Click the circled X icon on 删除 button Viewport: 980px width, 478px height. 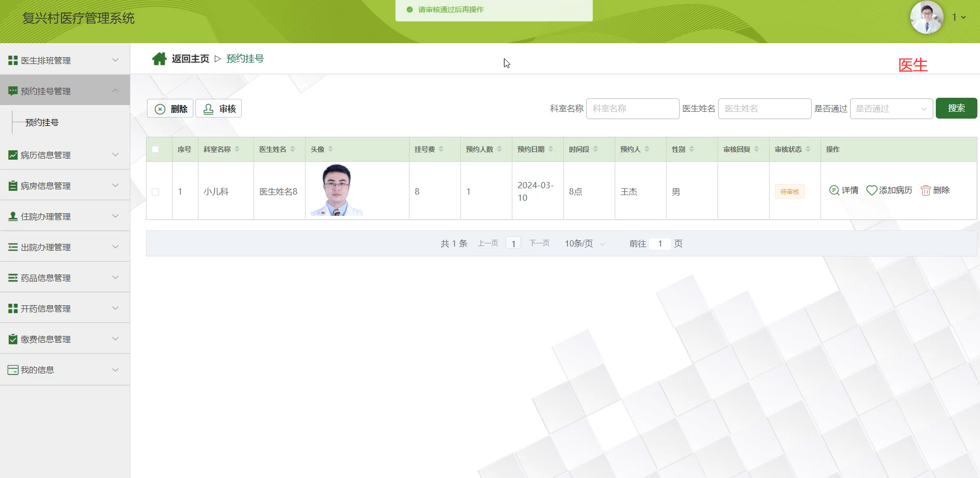(160, 109)
